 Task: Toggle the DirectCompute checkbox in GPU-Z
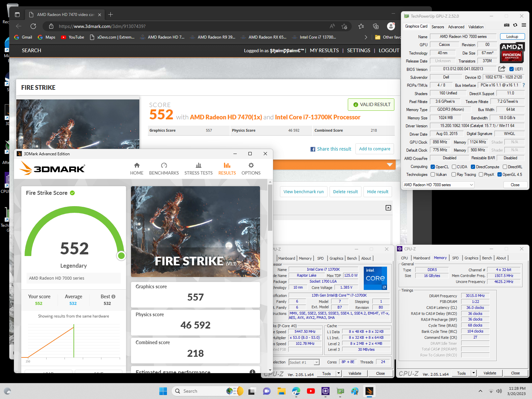(473, 167)
